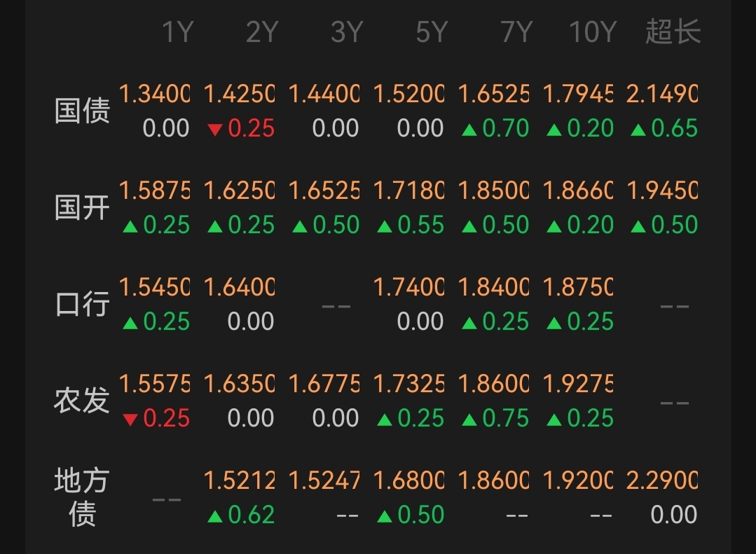
Task: Click the 地方债 超长 yield 2.2900
Action: click(x=662, y=480)
